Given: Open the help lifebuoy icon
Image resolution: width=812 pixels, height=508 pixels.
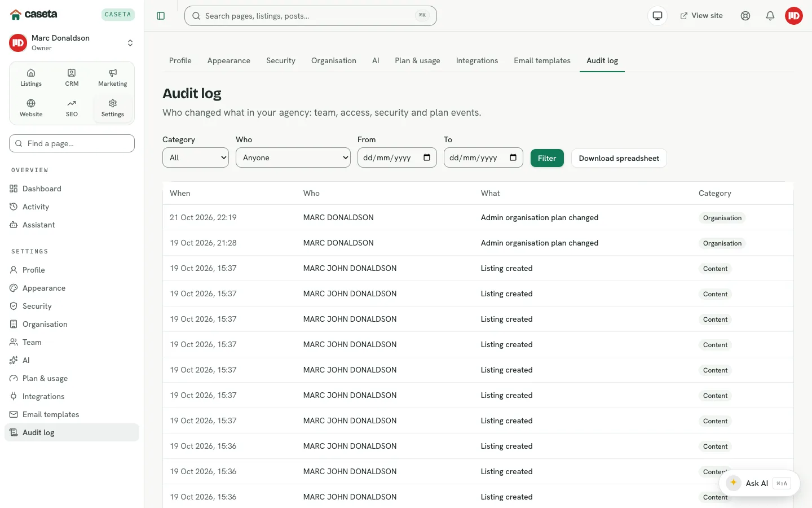Looking at the screenshot, I should point(745,16).
